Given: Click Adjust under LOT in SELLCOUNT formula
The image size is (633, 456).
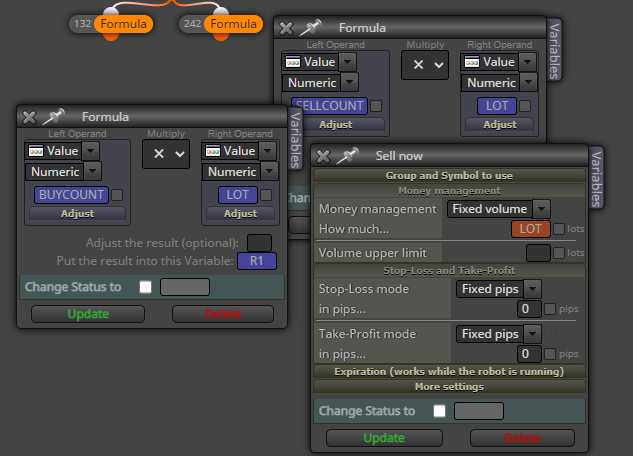Looking at the screenshot, I should [500, 125].
